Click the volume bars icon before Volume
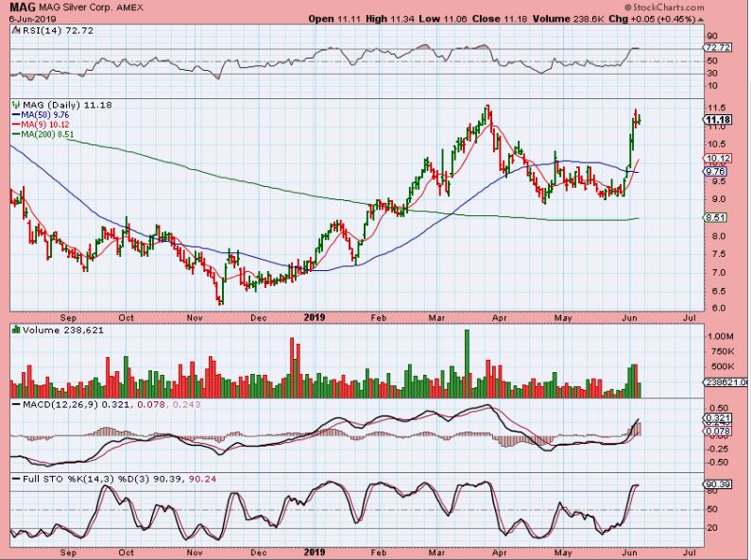Screen dimensions: 751x560 (16, 330)
